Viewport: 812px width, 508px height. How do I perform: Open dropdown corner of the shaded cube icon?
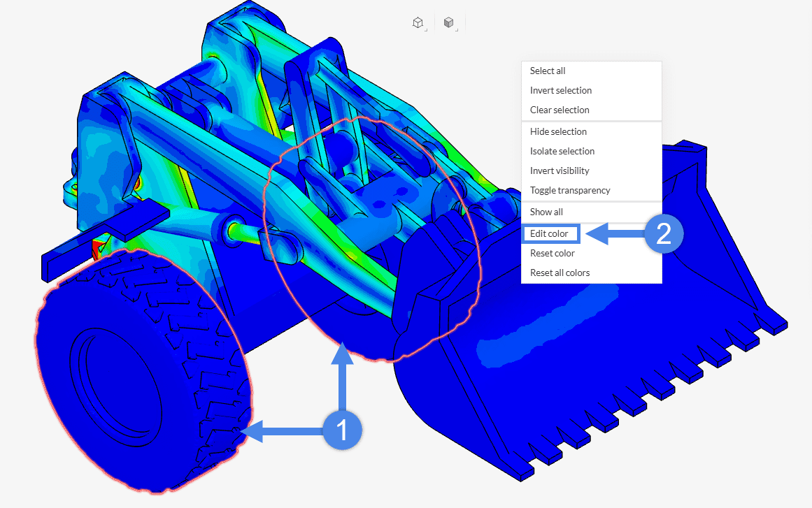[x=457, y=30]
